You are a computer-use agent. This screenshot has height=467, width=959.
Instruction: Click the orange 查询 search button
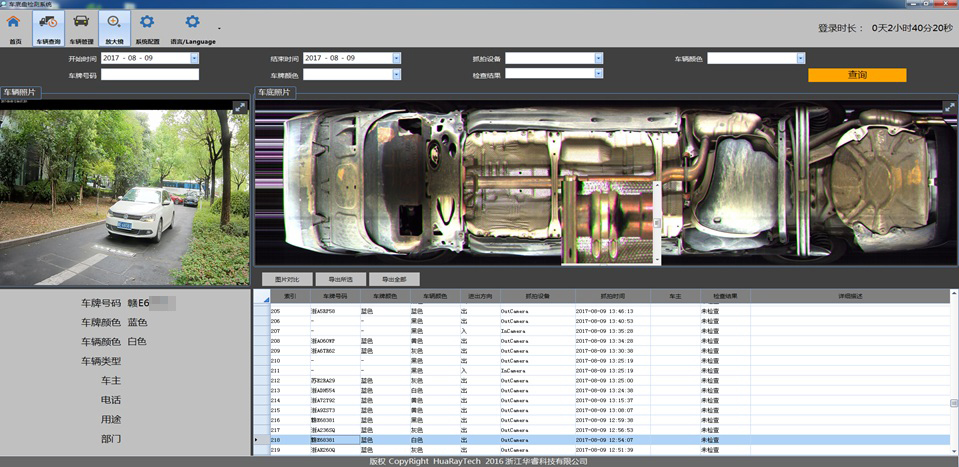click(x=856, y=75)
